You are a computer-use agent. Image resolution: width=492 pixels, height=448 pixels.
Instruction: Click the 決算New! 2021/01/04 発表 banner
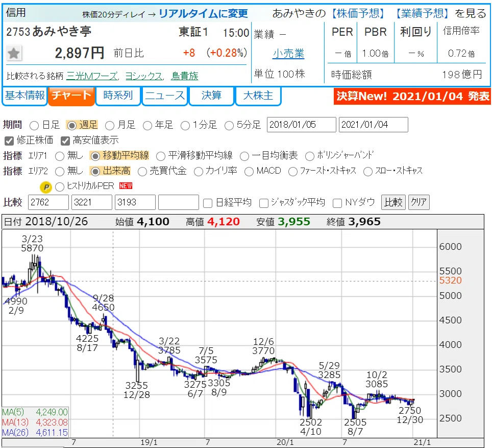click(x=412, y=97)
